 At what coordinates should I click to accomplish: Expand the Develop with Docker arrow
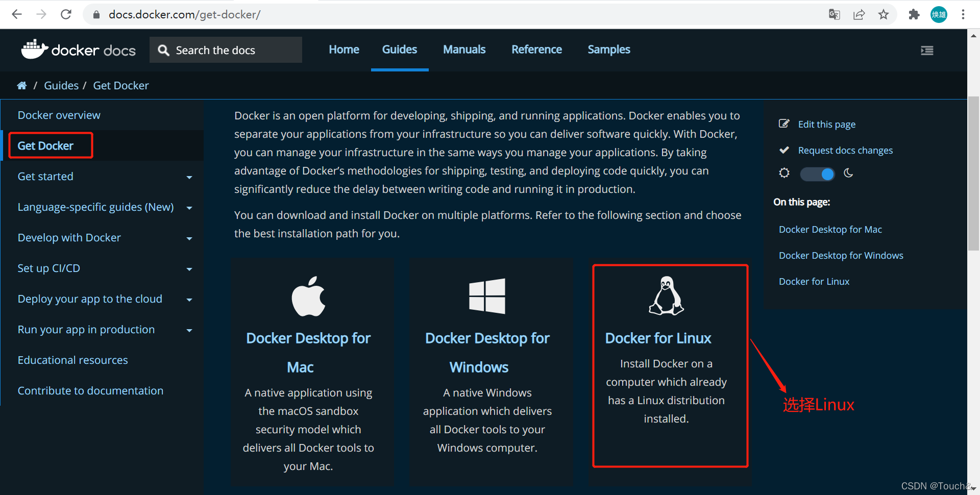pos(189,238)
